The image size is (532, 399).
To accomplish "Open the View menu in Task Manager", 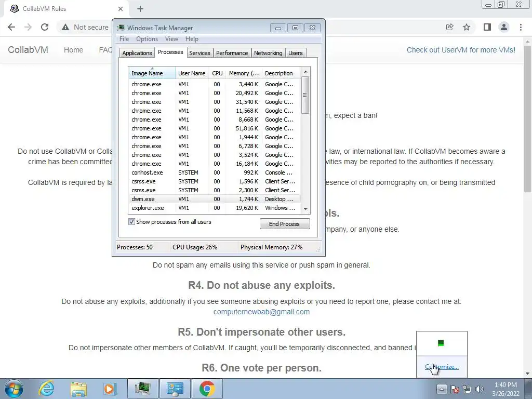I will pyautogui.click(x=171, y=39).
